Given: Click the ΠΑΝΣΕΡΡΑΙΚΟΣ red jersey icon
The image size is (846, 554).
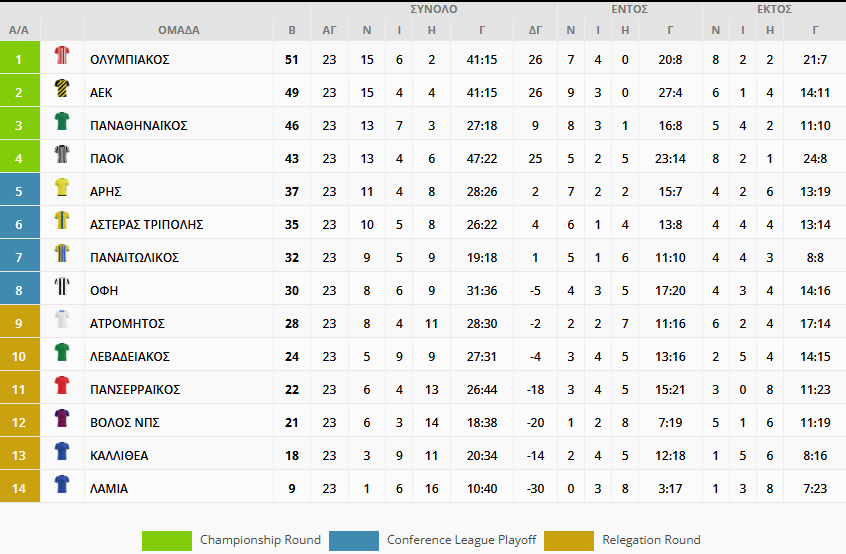Looking at the screenshot, I should click(62, 385).
